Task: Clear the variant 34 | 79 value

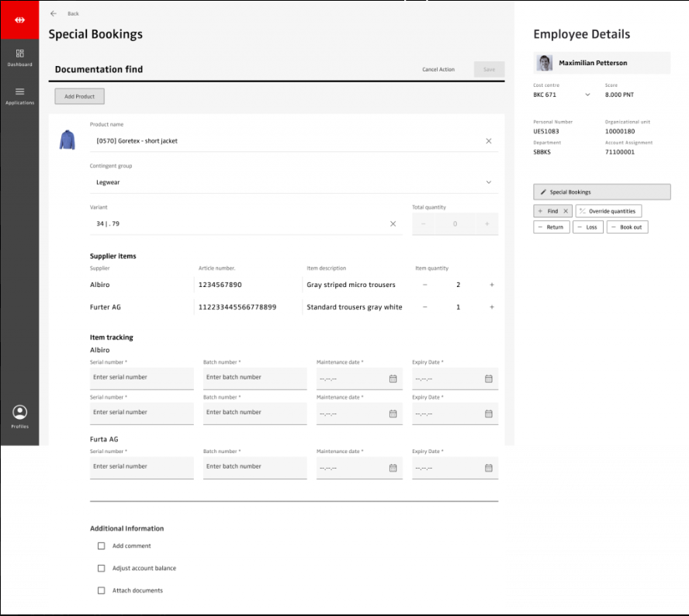Action: 393,223
